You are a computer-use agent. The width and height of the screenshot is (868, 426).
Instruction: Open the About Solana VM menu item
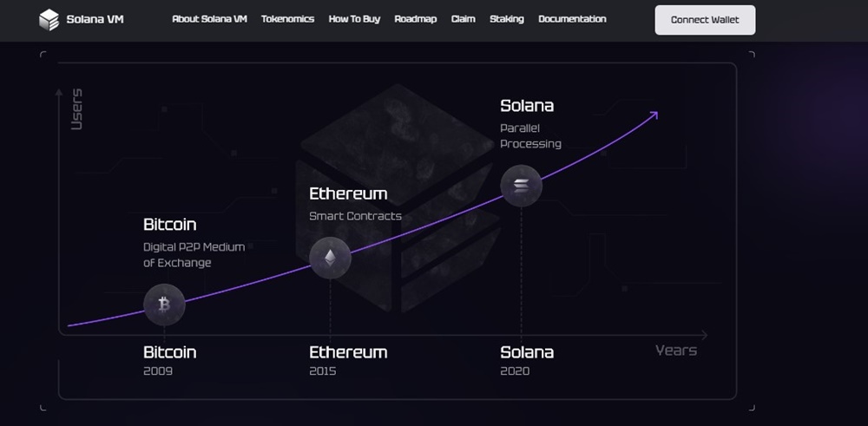tap(209, 19)
